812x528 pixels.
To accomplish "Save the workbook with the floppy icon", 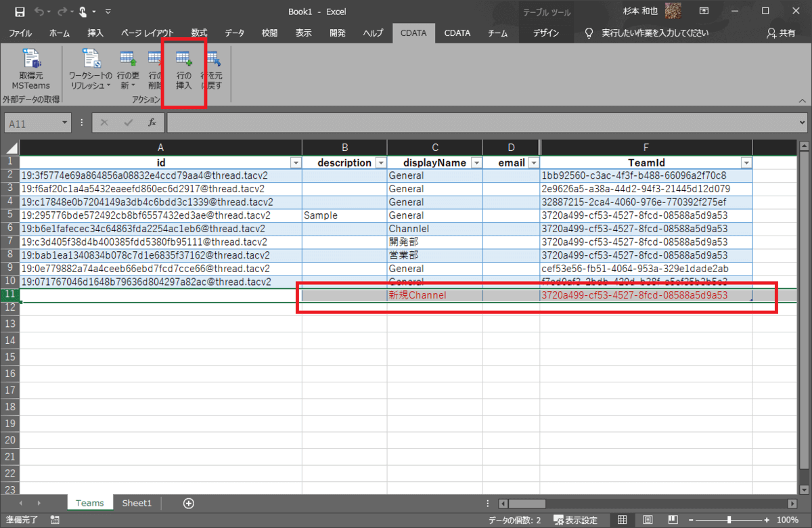I will (20, 12).
